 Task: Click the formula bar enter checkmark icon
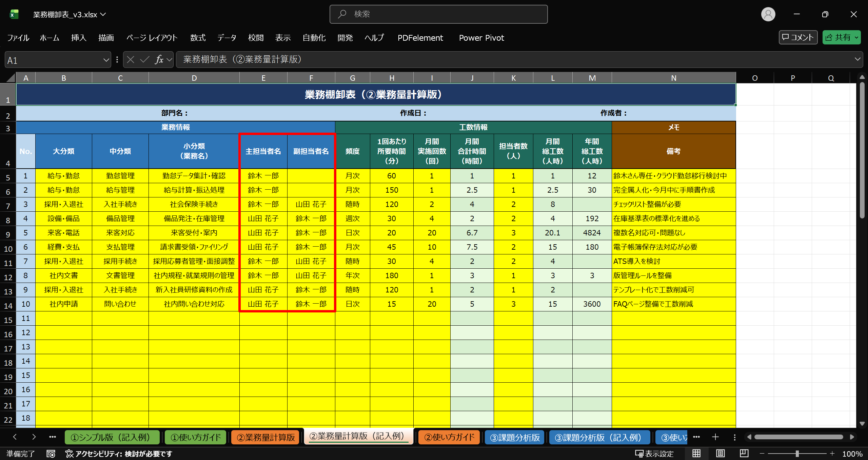click(145, 60)
